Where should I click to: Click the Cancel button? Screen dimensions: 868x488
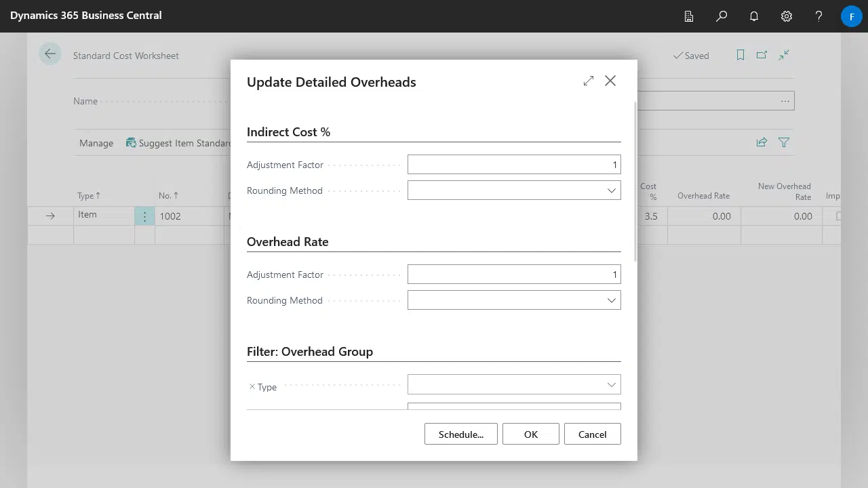pyautogui.click(x=592, y=434)
